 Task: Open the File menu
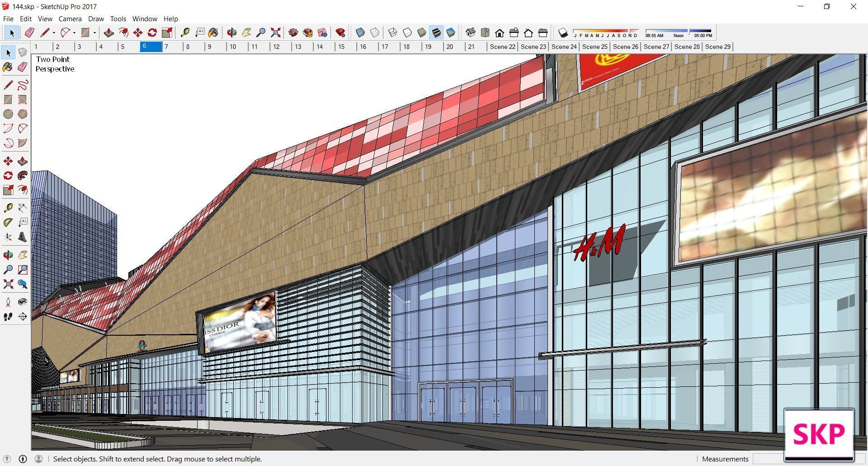[8, 19]
